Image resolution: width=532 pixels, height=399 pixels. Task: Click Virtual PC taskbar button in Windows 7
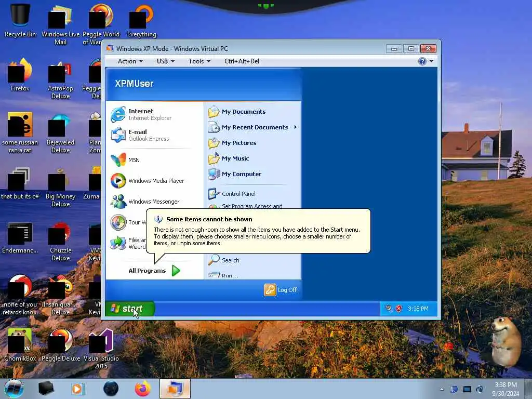point(175,389)
